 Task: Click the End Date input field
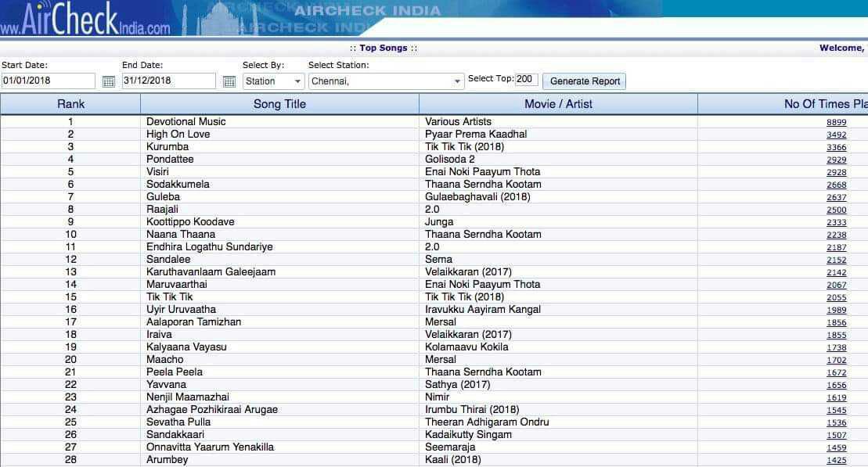(169, 81)
